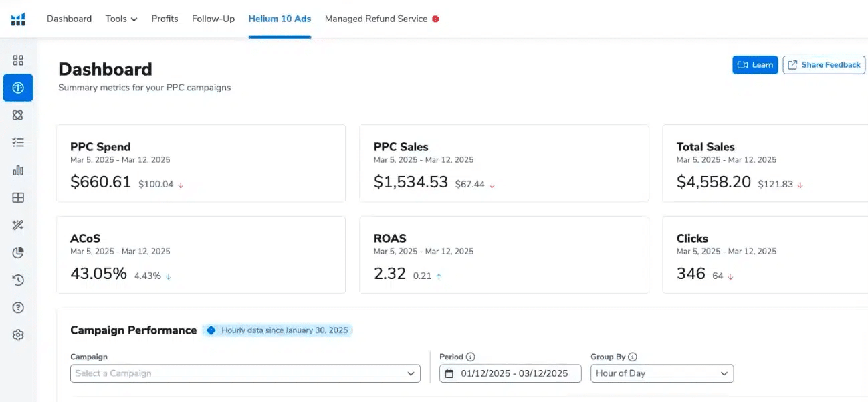Click the Share Feedback button
868x402 pixels.
(824, 65)
